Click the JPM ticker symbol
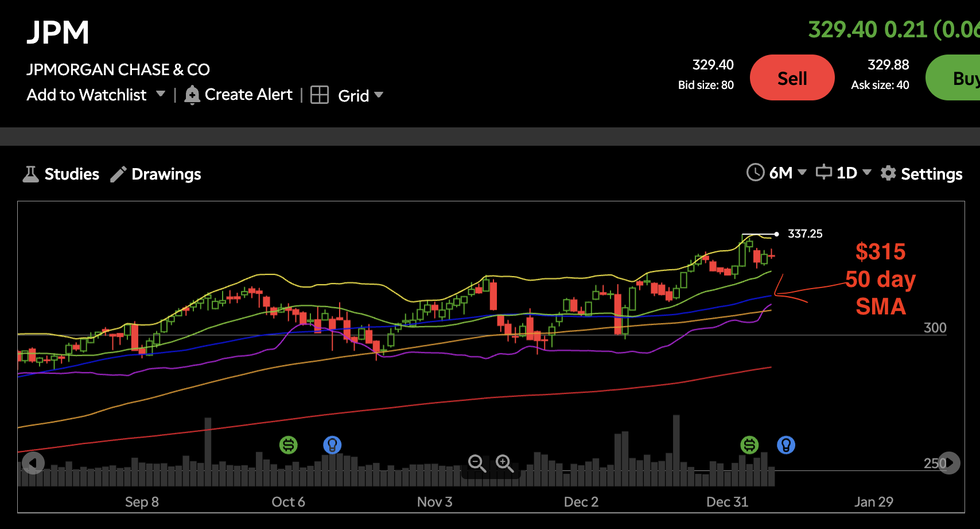The height and width of the screenshot is (529, 980). click(58, 32)
